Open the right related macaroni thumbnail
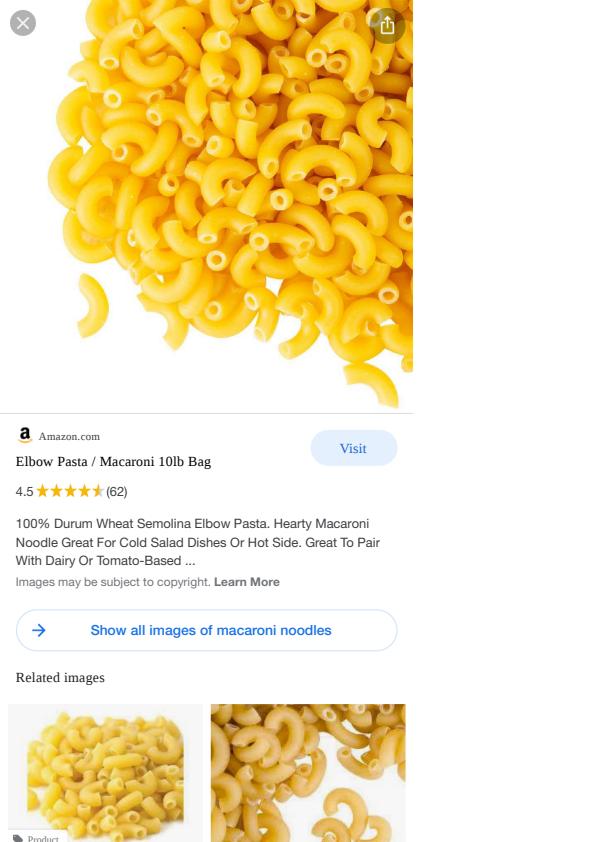The width and height of the screenshot is (595, 842). (308, 773)
